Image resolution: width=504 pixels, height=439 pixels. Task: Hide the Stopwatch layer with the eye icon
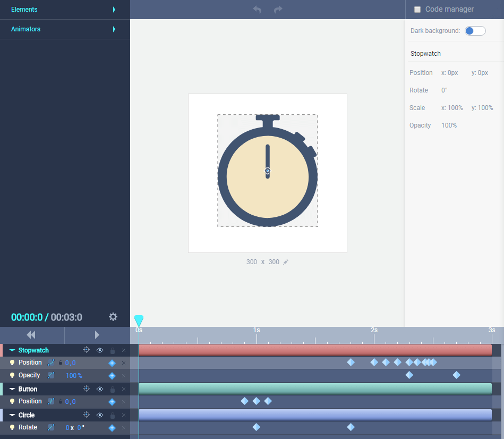click(x=99, y=350)
